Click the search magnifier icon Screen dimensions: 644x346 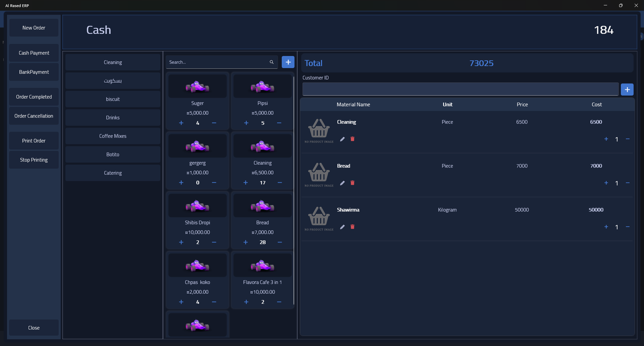pos(272,62)
